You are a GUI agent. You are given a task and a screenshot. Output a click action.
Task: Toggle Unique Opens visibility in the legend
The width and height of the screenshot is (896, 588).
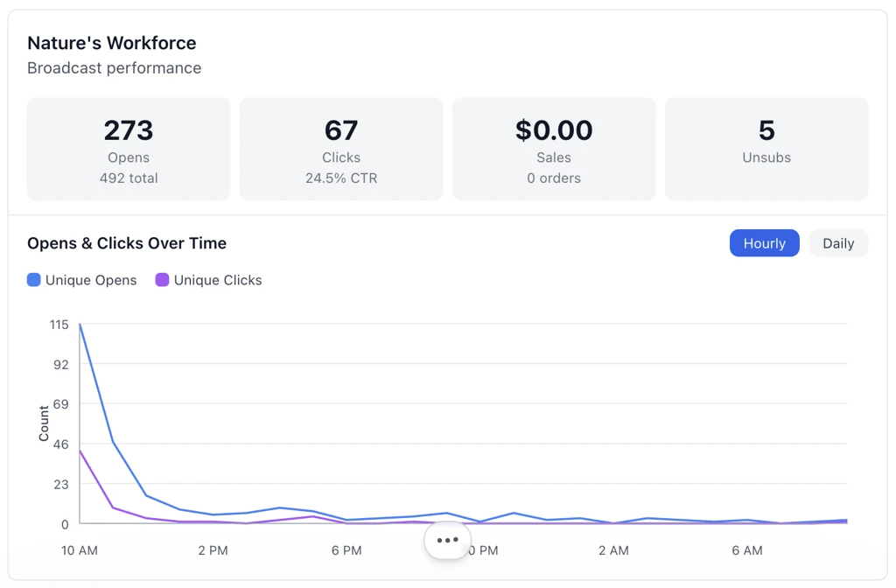[x=81, y=280]
